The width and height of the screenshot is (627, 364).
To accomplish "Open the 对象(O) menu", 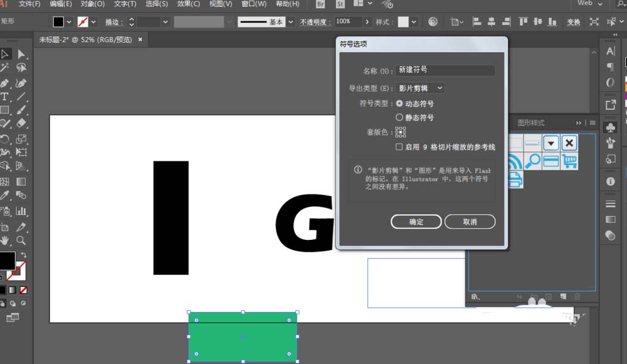I will 93,4.
